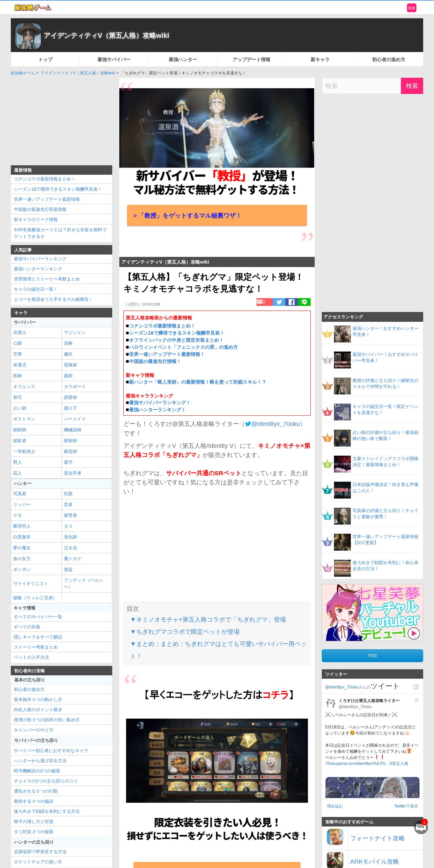This screenshot has width=434, height=868.
Task: Share the article via LINE
Action: pyautogui.click(x=304, y=302)
